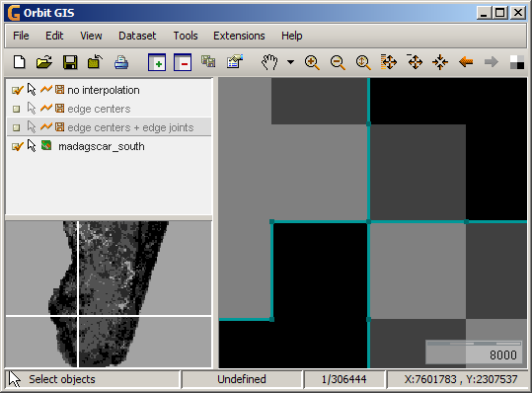This screenshot has width=532, height=393.
Task: Open the hand tool dropdown arrow
Action: (x=290, y=62)
